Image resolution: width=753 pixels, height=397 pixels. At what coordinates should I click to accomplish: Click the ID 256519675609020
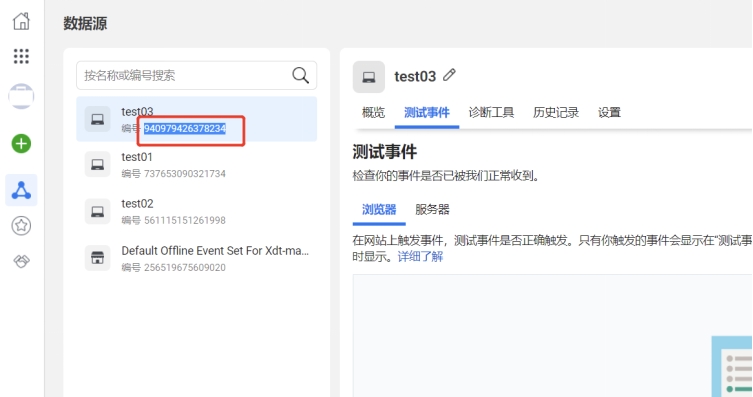tap(185, 267)
